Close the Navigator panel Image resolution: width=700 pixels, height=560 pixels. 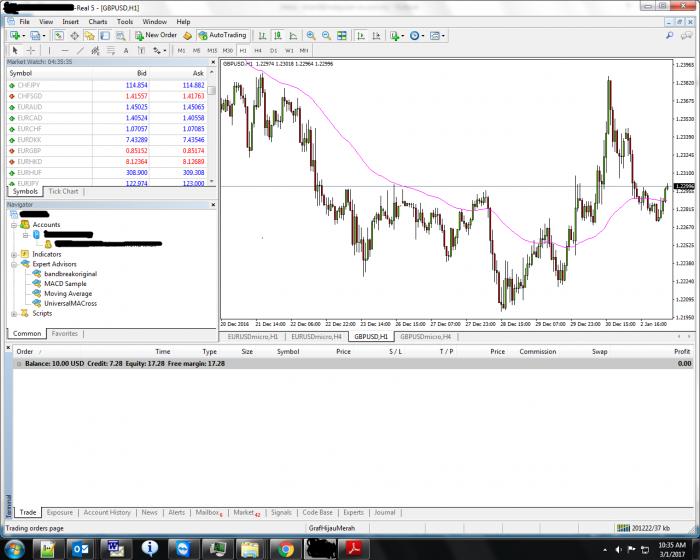[213, 205]
